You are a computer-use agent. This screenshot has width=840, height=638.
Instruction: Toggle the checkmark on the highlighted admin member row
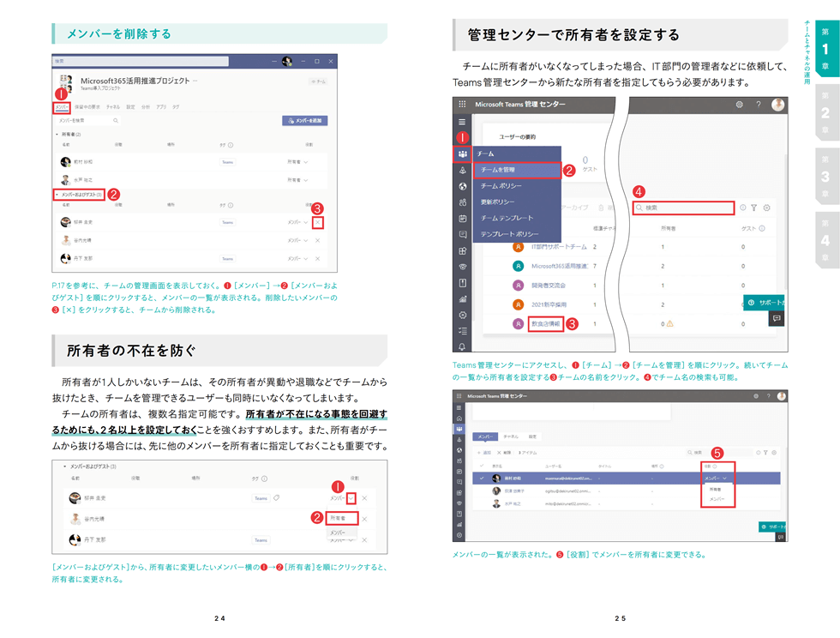click(482, 478)
